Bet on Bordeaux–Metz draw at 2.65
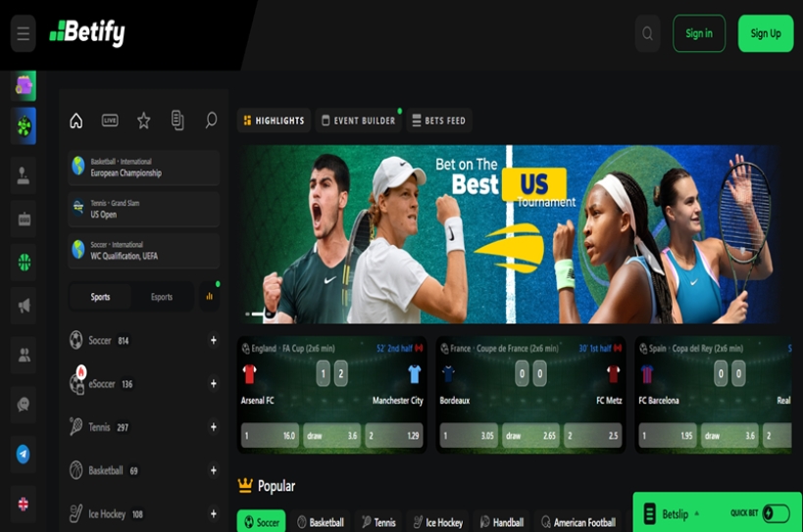803x532 pixels. tap(530, 435)
